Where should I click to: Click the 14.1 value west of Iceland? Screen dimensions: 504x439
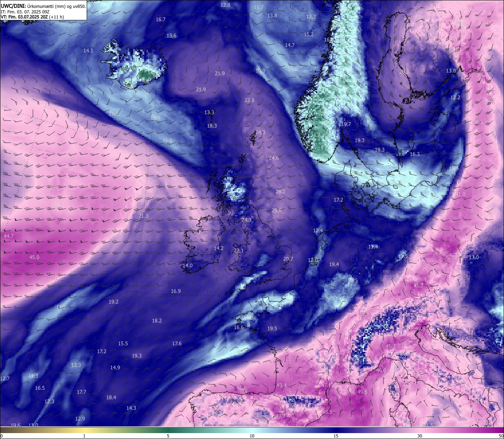(x=88, y=50)
